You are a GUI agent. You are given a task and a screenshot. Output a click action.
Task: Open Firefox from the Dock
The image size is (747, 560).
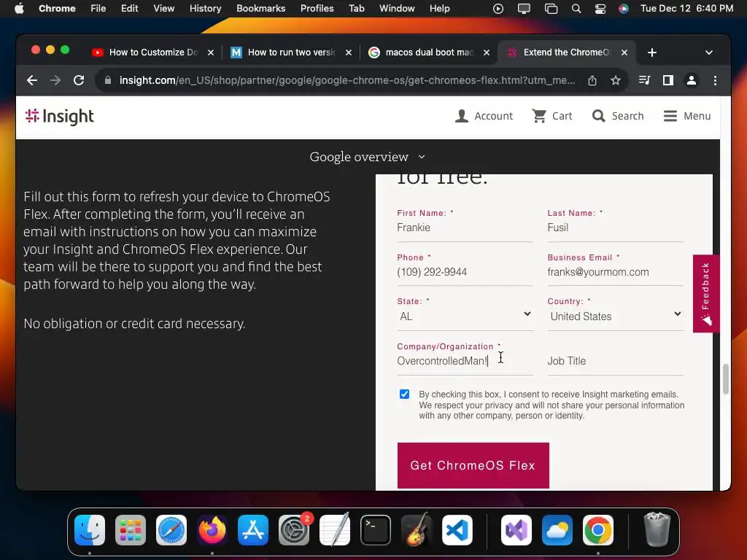212,530
